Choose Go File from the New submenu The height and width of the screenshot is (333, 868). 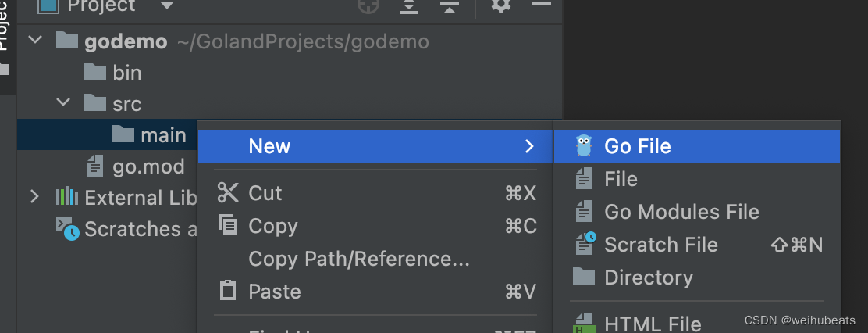(x=637, y=146)
